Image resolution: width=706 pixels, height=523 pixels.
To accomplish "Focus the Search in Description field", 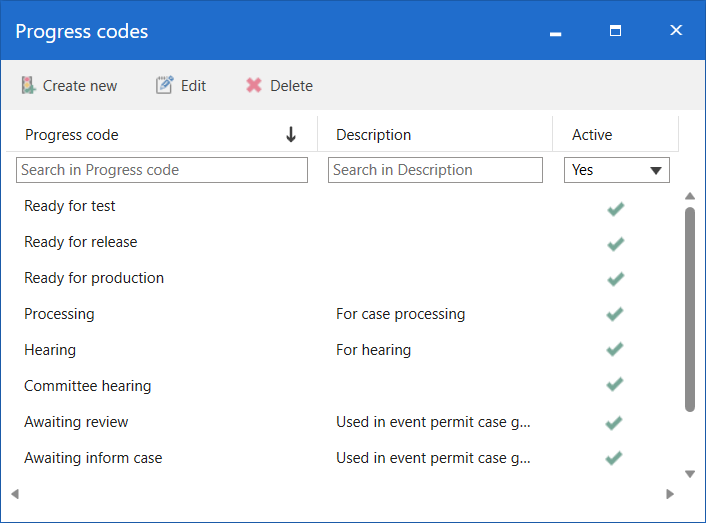I will (x=435, y=170).
